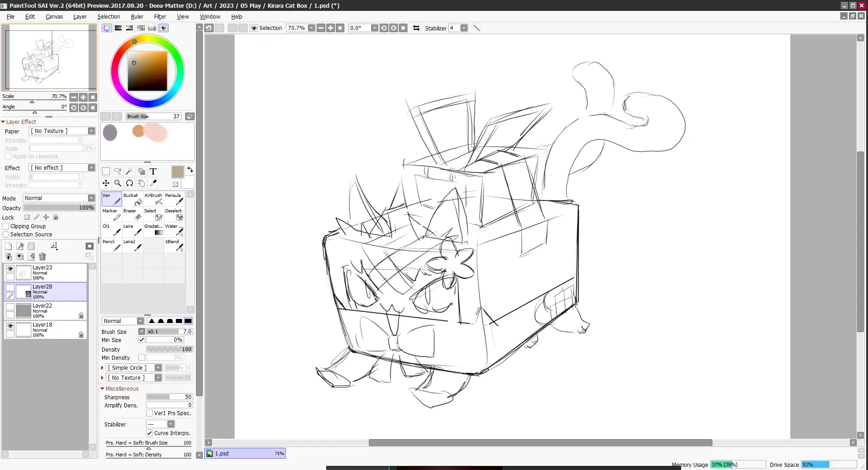Switch to the Eraser tool

click(x=132, y=214)
